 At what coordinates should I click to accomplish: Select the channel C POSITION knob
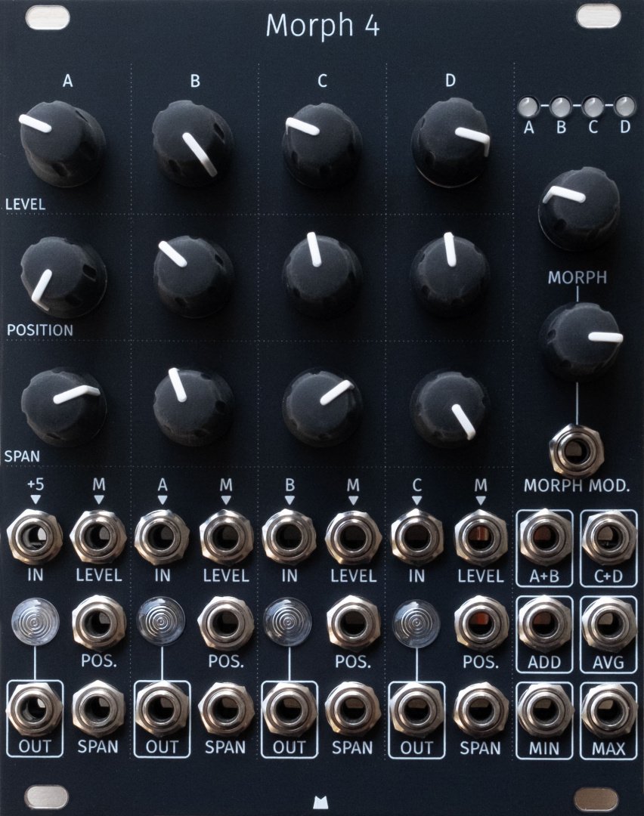pos(322,274)
